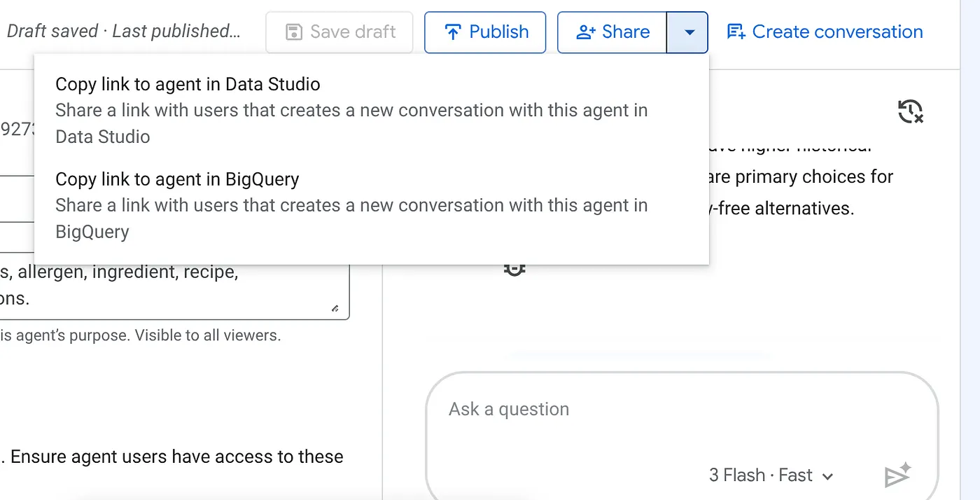The image size is (980, 500).
Task: Send the question with the send icon
Action: 897,475
